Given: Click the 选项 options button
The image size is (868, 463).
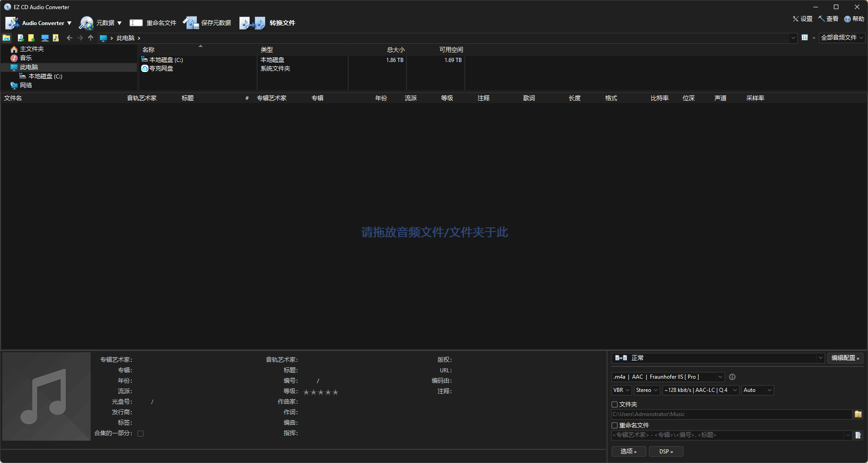Looking at the screenshot, I should [628, 451].
